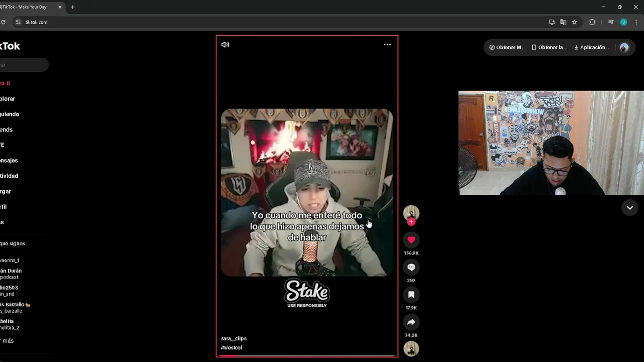Translate this page icon in address bar
The height and width of the screenshot is (362, 644).
pos(563,22)
